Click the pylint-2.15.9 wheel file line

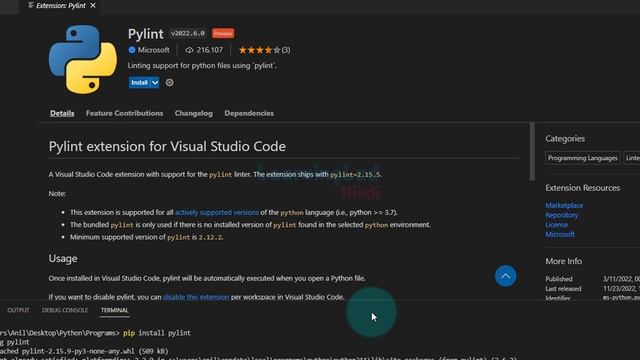pyautogui.click(x=84, y=351)
